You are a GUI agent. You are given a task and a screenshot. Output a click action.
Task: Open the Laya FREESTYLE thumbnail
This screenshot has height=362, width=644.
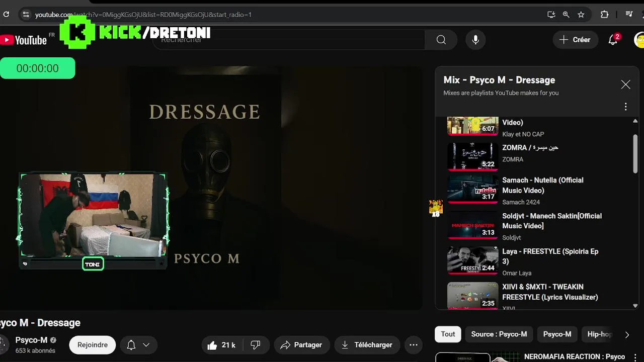(x=473, y=260)
